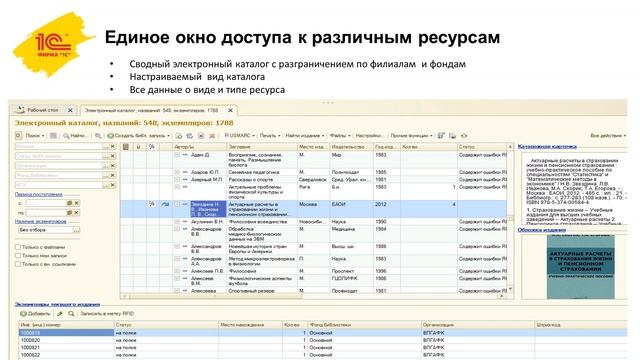Clear the 'по:' date field with its X
This screenshot has height=360, width=640.
[x=76, y=213]
